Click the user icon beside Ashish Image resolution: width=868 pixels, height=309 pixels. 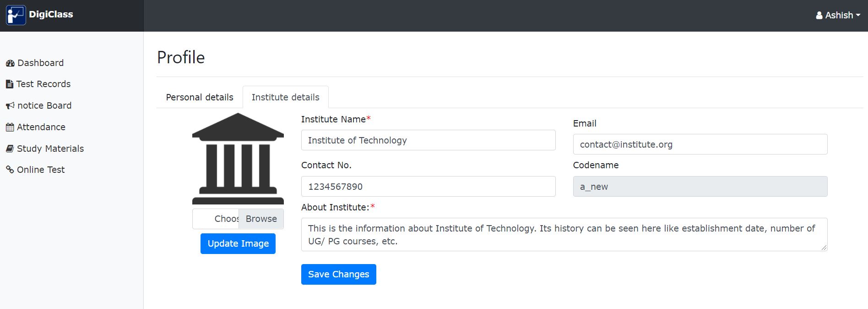click(x=819, y=16)
